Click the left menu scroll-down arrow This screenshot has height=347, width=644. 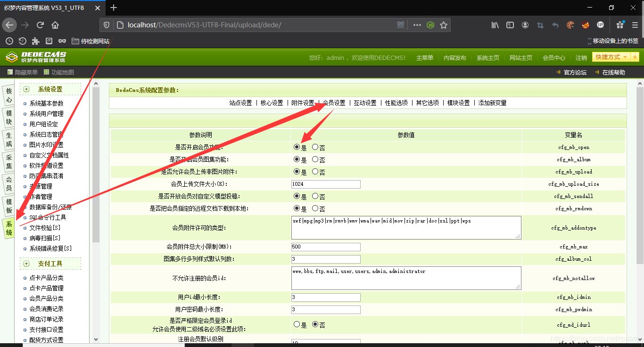click(x=96, y=339)
